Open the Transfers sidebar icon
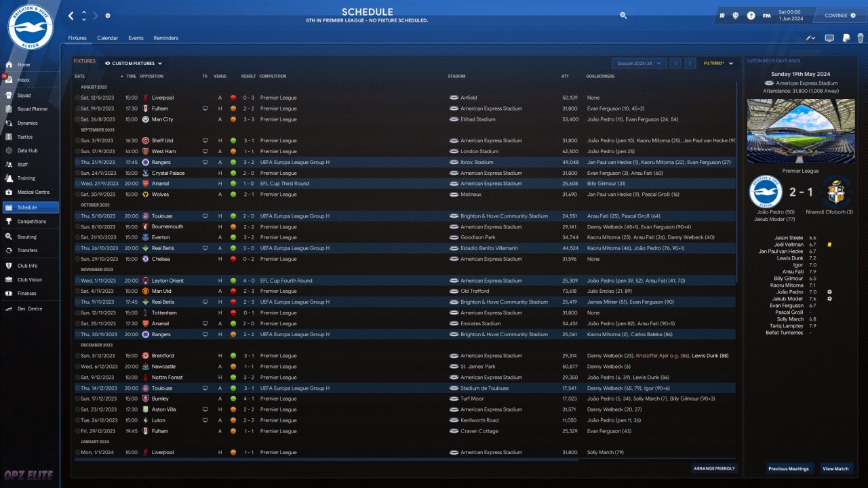868x488 pixels. point(8,251)
